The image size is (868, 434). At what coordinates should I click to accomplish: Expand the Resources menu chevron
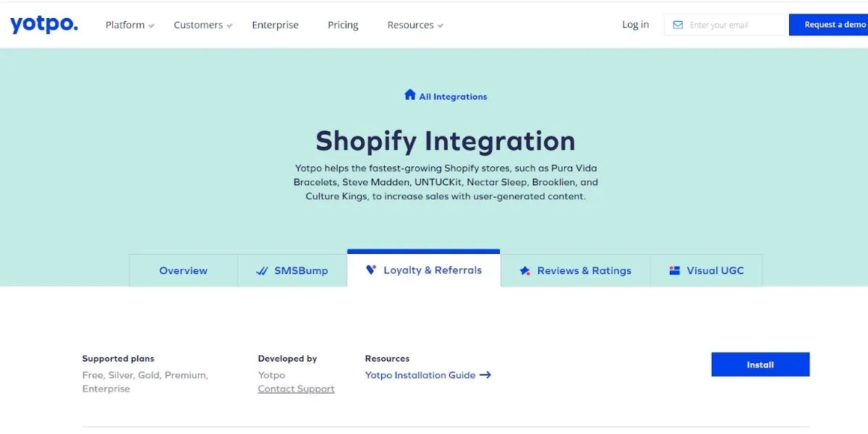click(x=440, y=26)
